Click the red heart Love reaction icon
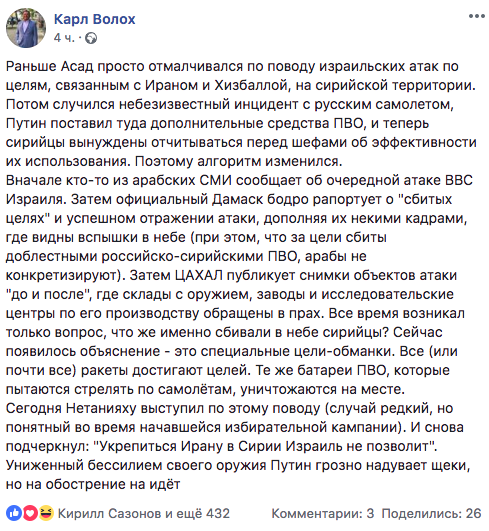489x531 pixels. (x=30, y=514)
